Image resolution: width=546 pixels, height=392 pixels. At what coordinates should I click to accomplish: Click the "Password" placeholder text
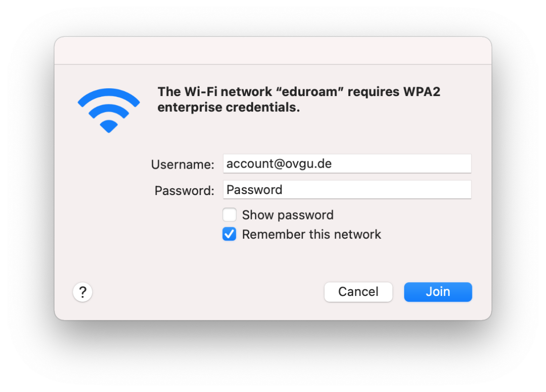coord(255,190)
